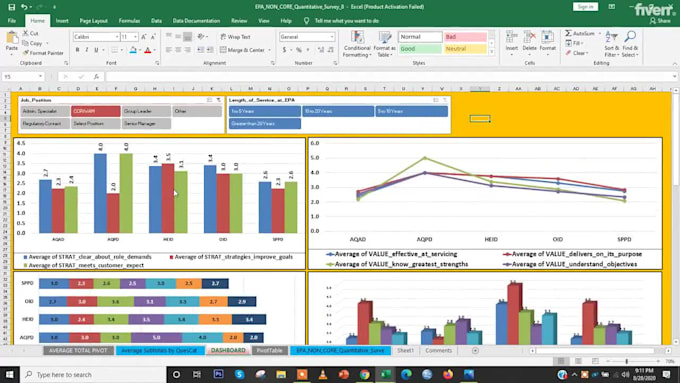Click the Sign in button
This screenshot has height=383, width=680.
pos(585,7)
